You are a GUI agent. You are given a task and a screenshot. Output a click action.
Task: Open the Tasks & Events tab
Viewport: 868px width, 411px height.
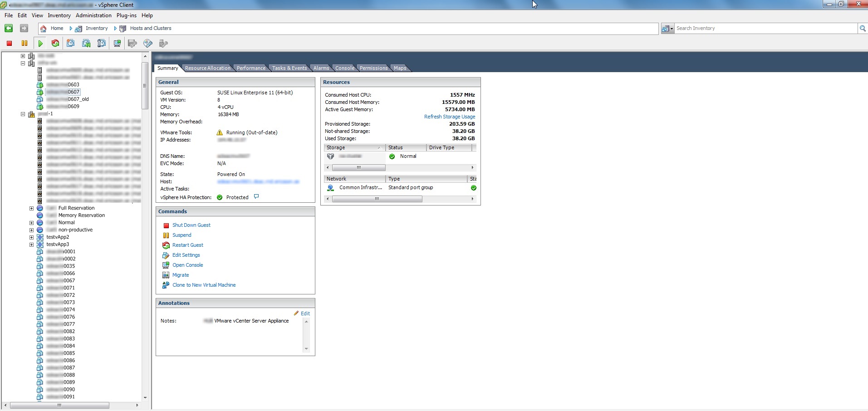(x=289, y=68)
